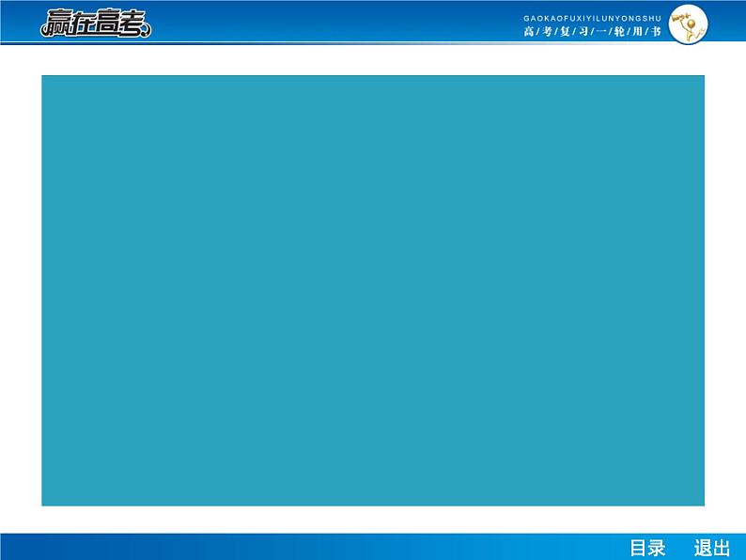The height and width of the screenshot is (560, 746).
Task: Click the 高考复习一轮用书 subtitle text
Action: pyautogui.click(x=592, y=31)
